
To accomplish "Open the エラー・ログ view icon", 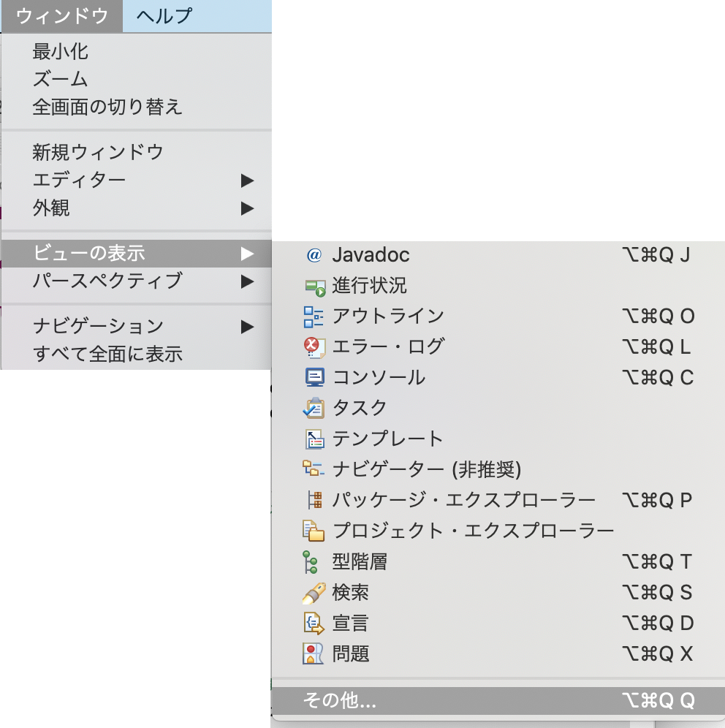I will (314, 347).
